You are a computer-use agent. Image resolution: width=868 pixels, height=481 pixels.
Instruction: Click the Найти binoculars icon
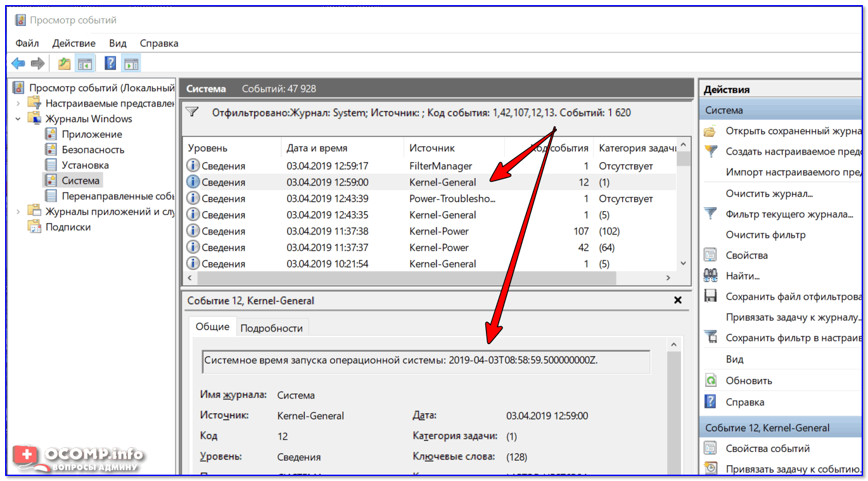[x=711, y=276]
